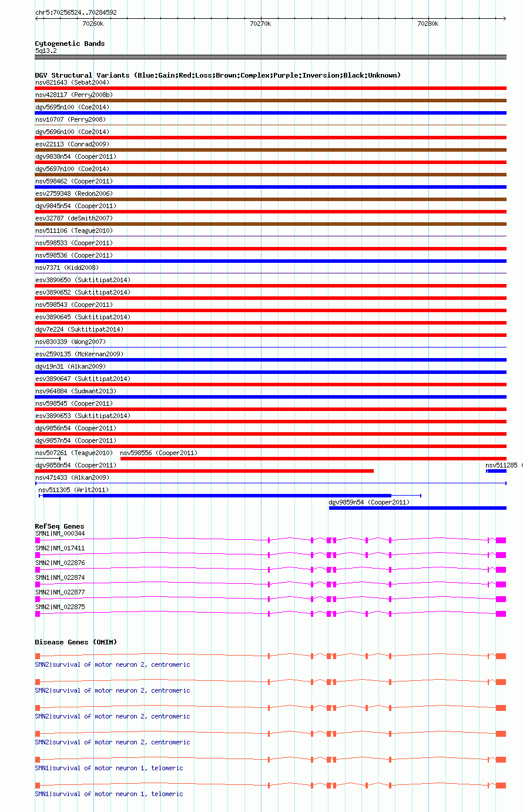
Task: Open transcript SMN2|NM_022877
Action: coord(60,592)
